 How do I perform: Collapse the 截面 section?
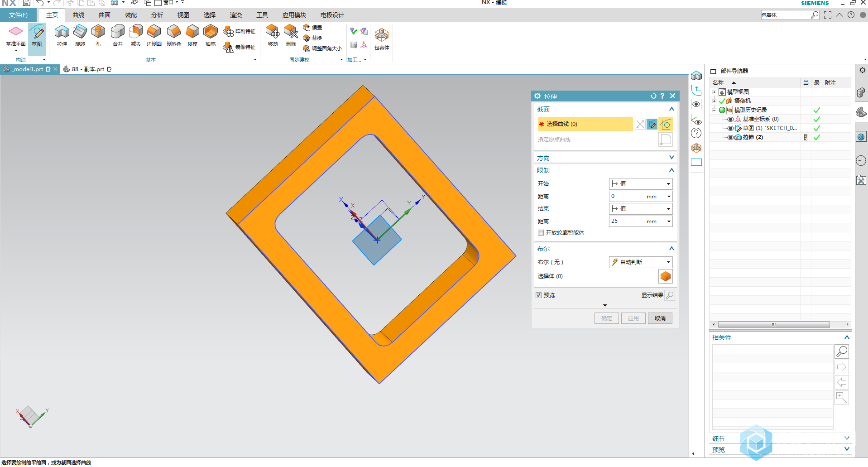click(671, 109)
